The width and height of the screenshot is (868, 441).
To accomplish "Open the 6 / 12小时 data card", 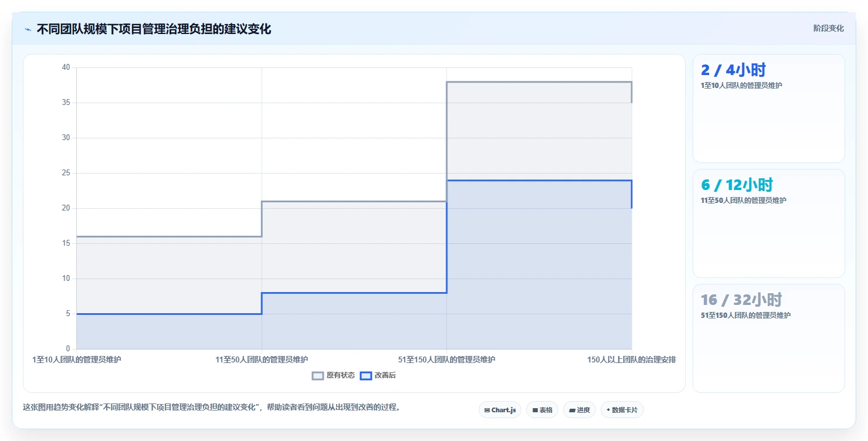I will [x=768, y=223].
